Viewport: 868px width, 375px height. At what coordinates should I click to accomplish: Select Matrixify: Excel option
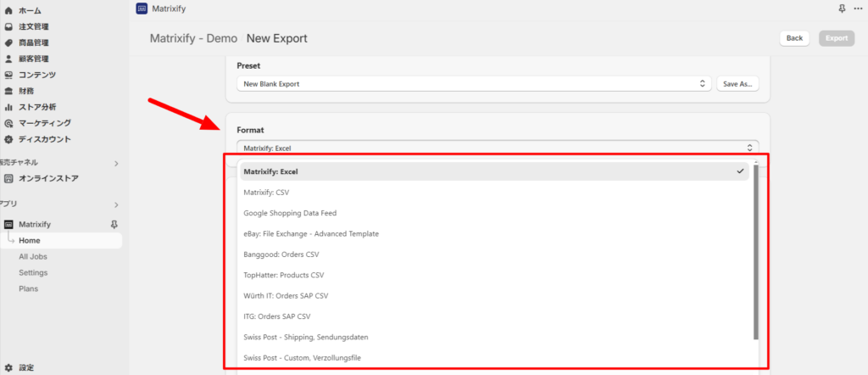pos(494,171)
